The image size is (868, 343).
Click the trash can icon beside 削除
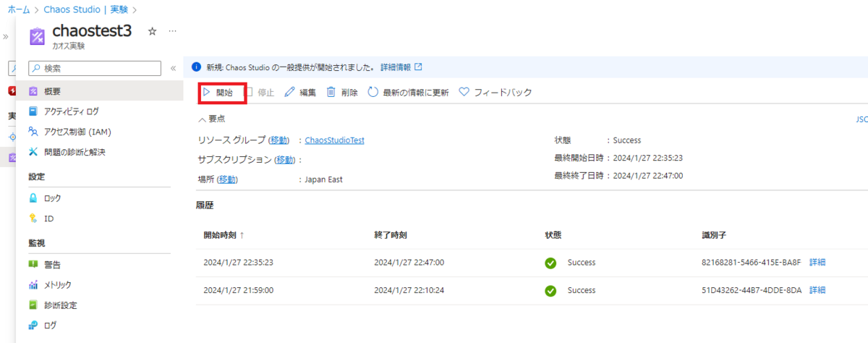point(331,93)
